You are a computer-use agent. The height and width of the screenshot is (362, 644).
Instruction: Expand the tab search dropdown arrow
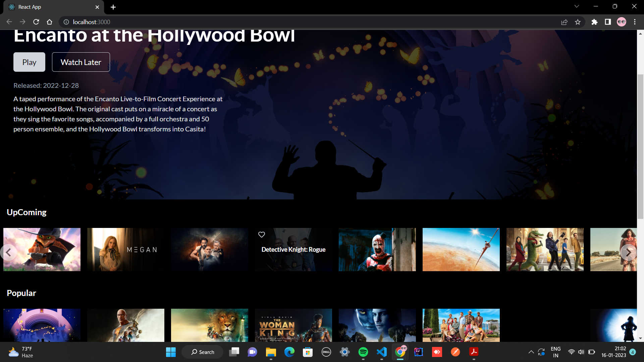576,6
